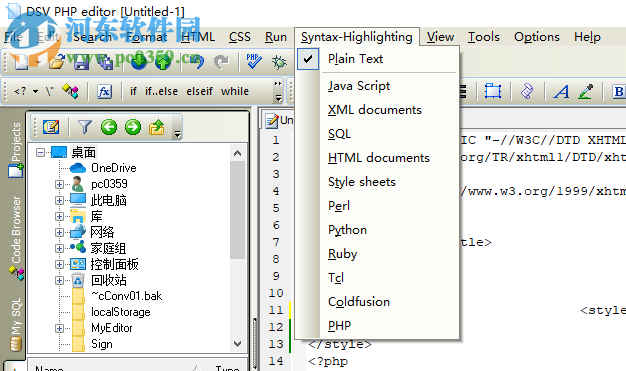The height and width of the screenshot is (371, 626).
Task: Click the eyedropper color picker icon
Action: pos(586,91)
